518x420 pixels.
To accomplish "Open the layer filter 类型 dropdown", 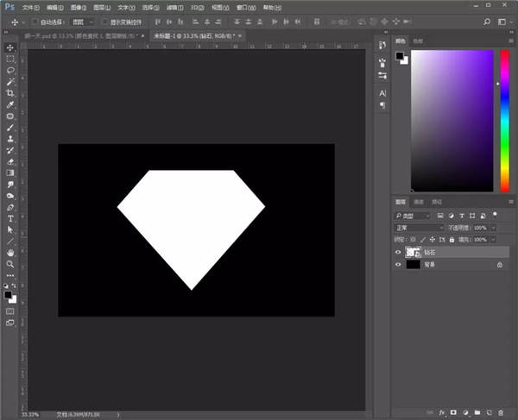I will pos(413,215).
